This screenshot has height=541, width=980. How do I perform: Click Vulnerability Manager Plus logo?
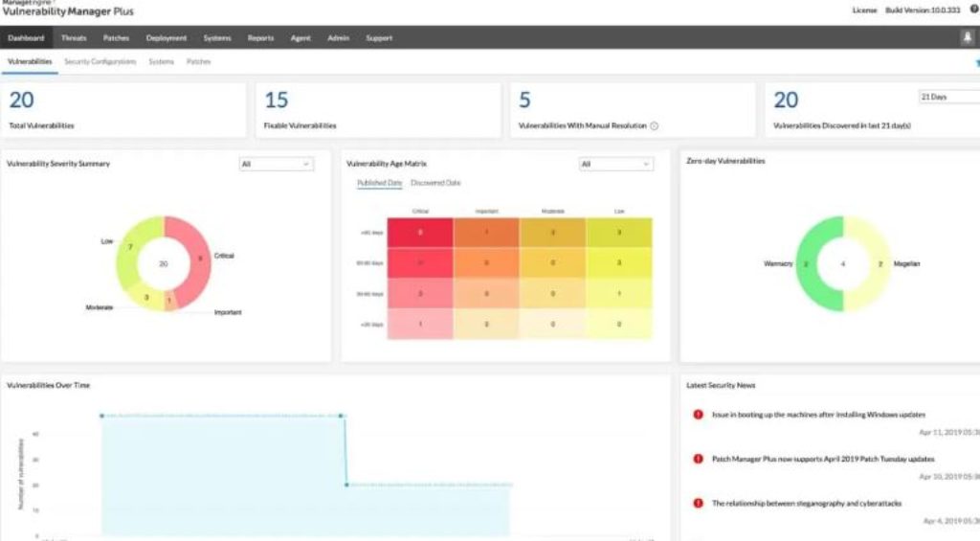tap(68, 10)
